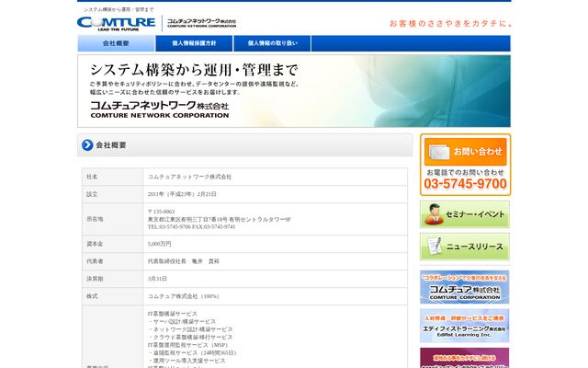Click the COMTURE logo in the header
Viewport: 588px width, 368px height.
pos(117,23)
